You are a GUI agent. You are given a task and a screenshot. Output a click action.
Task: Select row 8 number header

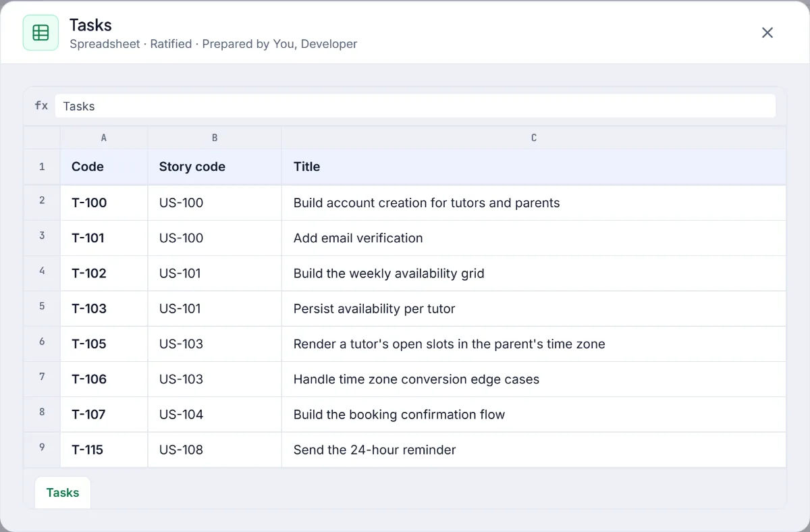(x=42, y=414)
